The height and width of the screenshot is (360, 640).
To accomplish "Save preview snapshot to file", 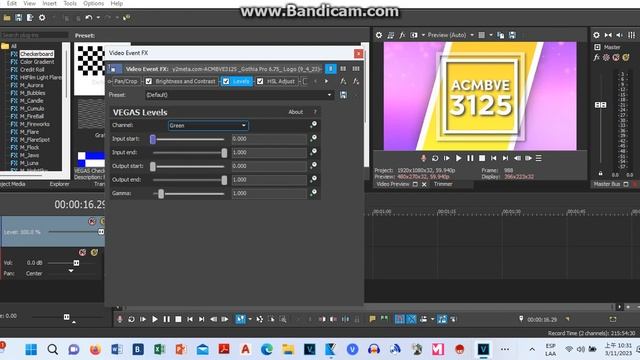I will pyautogui.click(x=512, y=35).
